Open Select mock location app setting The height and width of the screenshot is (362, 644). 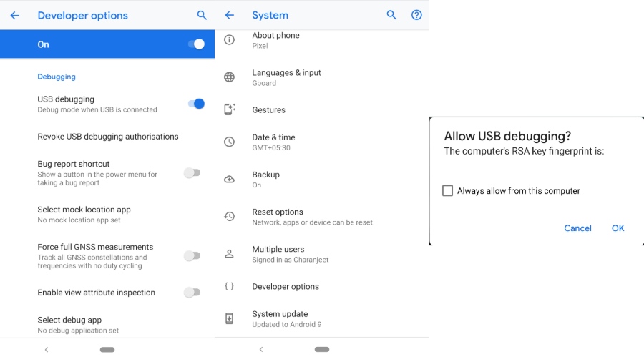pos(84,214)
